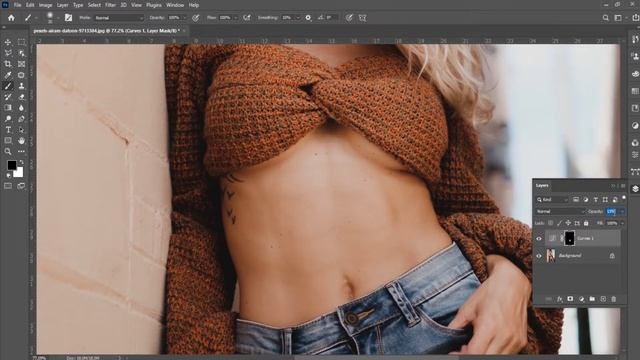Image resolution: width=640 pixels, height=360 pixels.
Task: Select the Frame tool
Action: point(21,64)
